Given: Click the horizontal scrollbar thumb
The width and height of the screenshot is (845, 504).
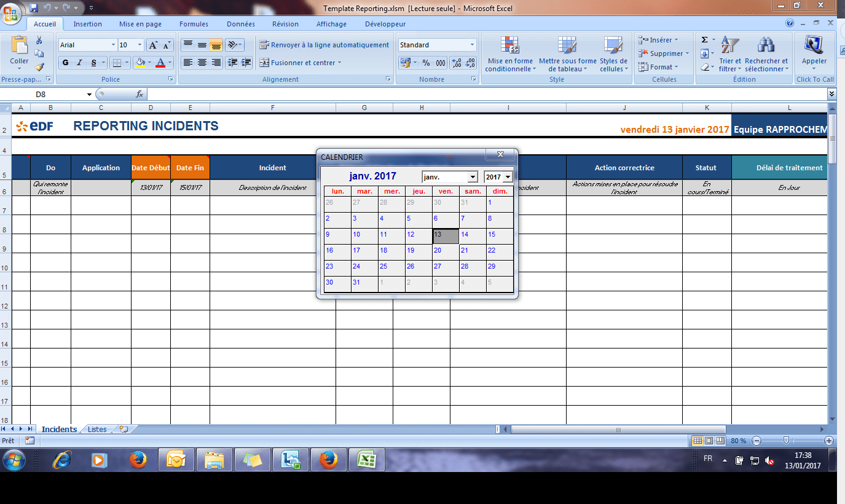Looking at the screenshot, I should 618,429.
